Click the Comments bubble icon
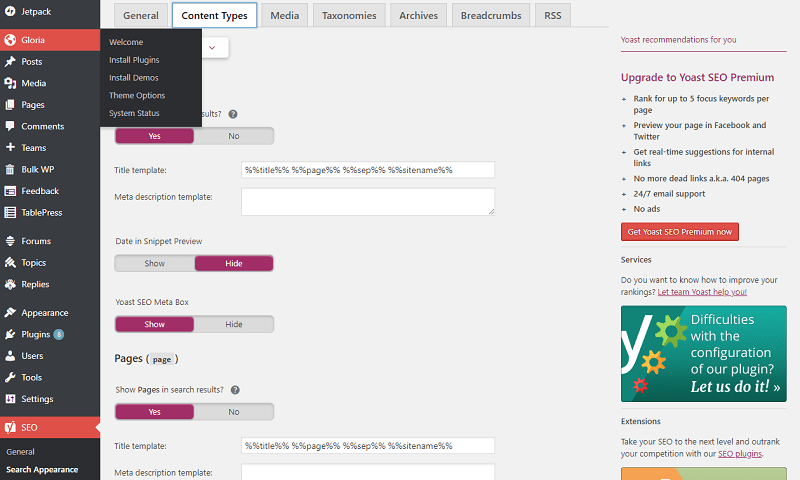Image resolution: width=800 pixels, height=480 pixels. click(x=10, y=126)
